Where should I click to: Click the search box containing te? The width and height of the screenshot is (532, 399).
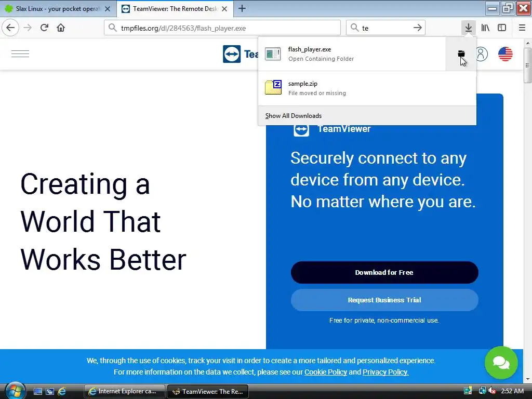[x=385, y=28]
